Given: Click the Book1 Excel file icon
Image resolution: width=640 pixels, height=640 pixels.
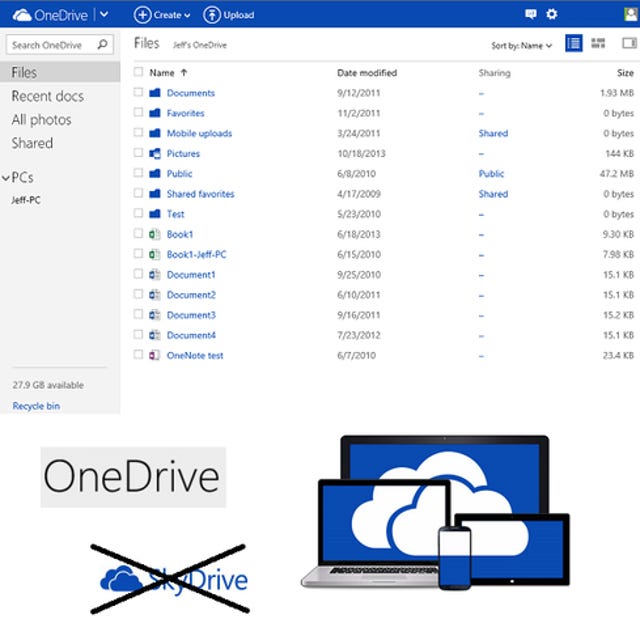Looking at the screenshot, I should [x=154, y=234].
